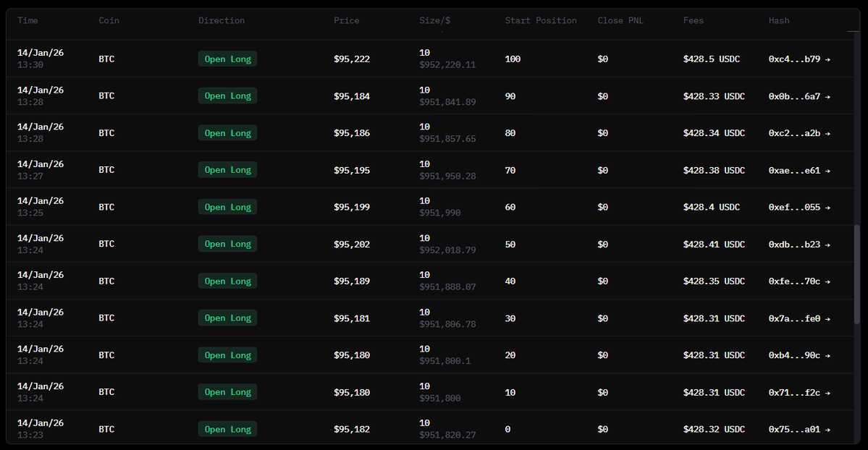868x450 pixels.
Task: Follow the 0x7a...fe0 hash link
Action: 794,318
